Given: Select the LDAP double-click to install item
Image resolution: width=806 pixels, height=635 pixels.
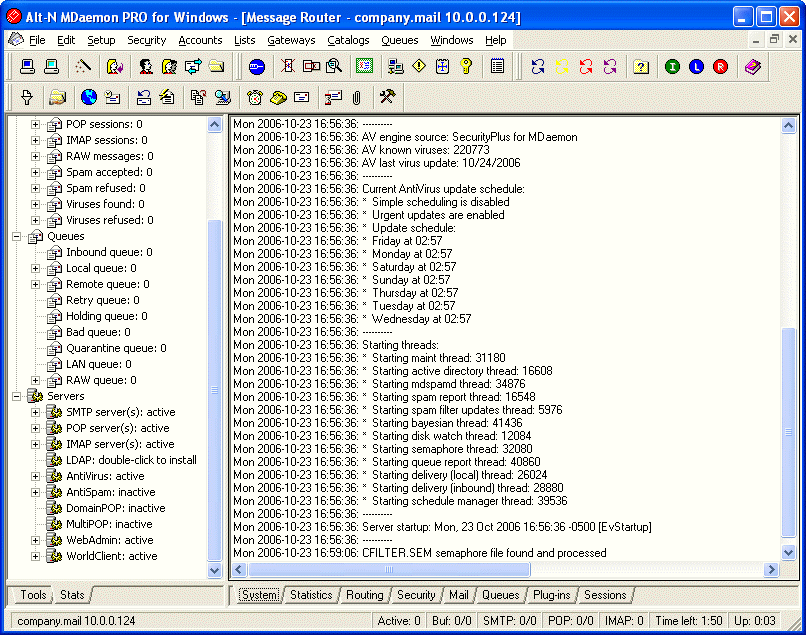Looking at the screenshot, I should (x=131, y=460).
